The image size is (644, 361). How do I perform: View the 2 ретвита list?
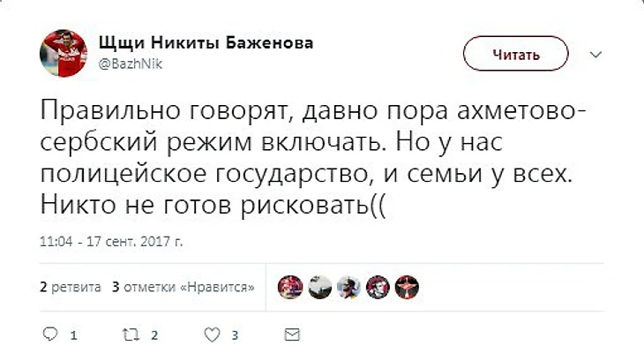pyautogui.click(x=71, y=287)
